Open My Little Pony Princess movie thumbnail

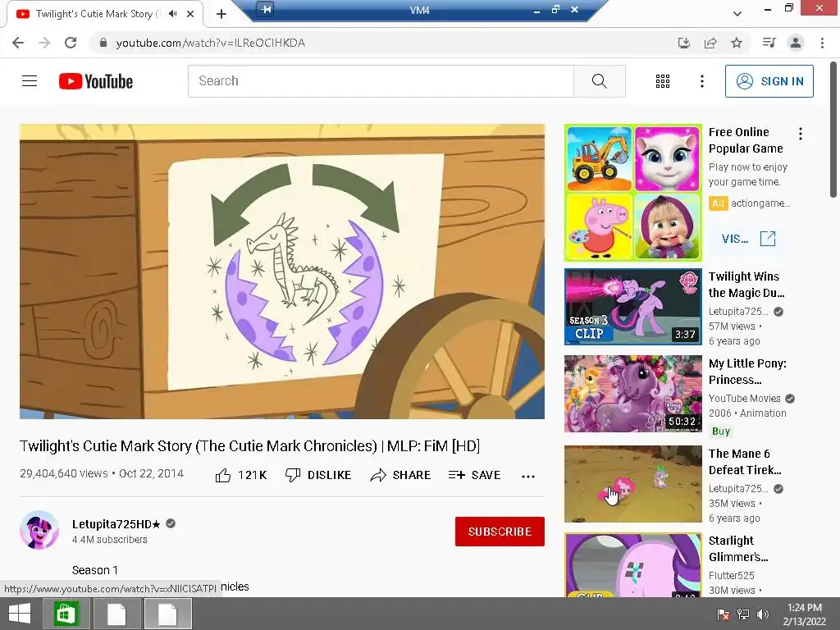click(632, 394)
